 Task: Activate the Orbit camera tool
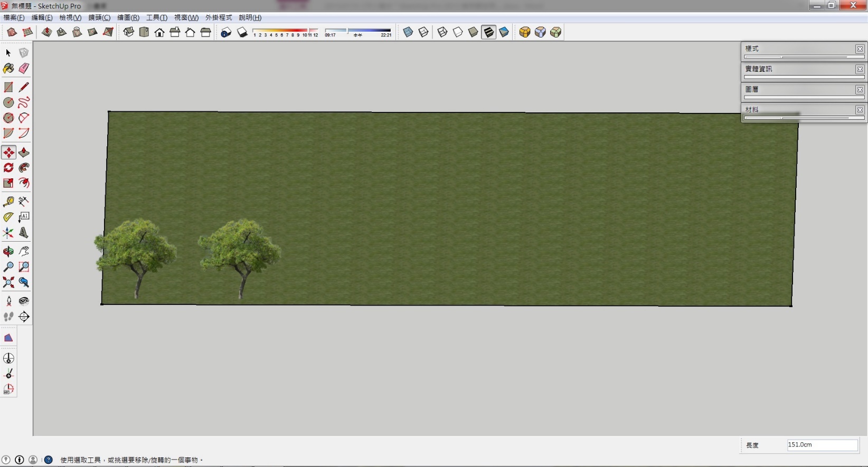coord(8,252)
